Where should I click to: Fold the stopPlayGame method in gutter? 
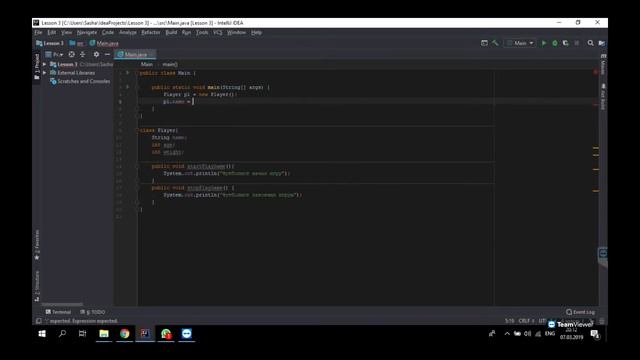pyautogui.click(x=138, y=188)
